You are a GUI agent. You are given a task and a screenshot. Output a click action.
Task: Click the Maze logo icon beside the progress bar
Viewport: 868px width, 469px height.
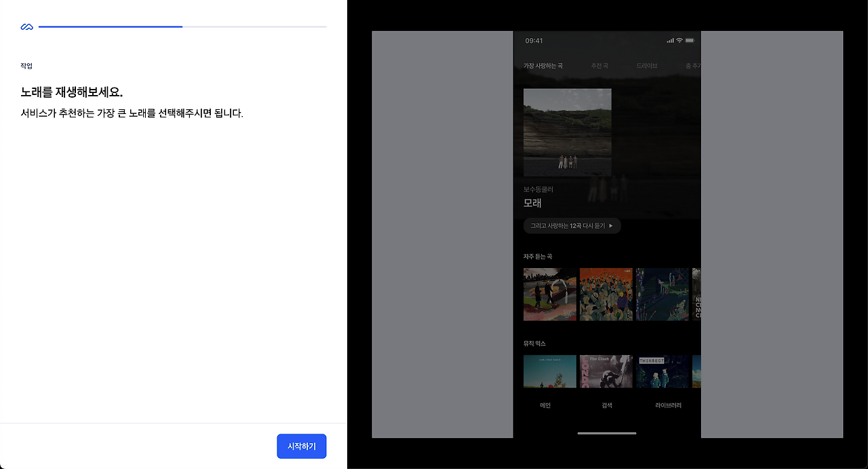click(26, 27)
